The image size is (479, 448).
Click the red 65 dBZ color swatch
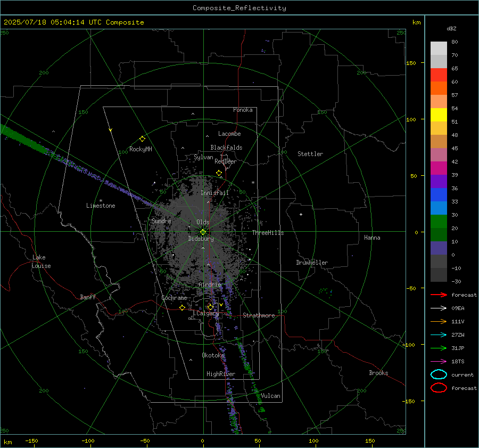pyautogui.click(x=439, y=75)
